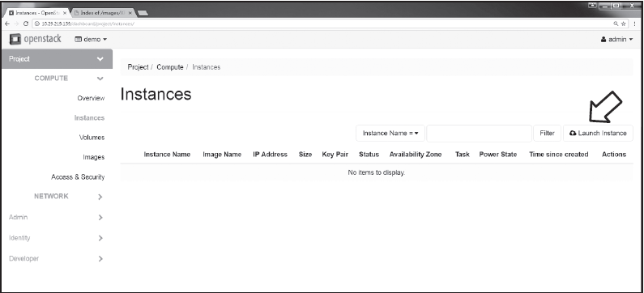Open the admin user dropdown
The image size is (644, 293).
pyautogui.click(x=616, y=40)
